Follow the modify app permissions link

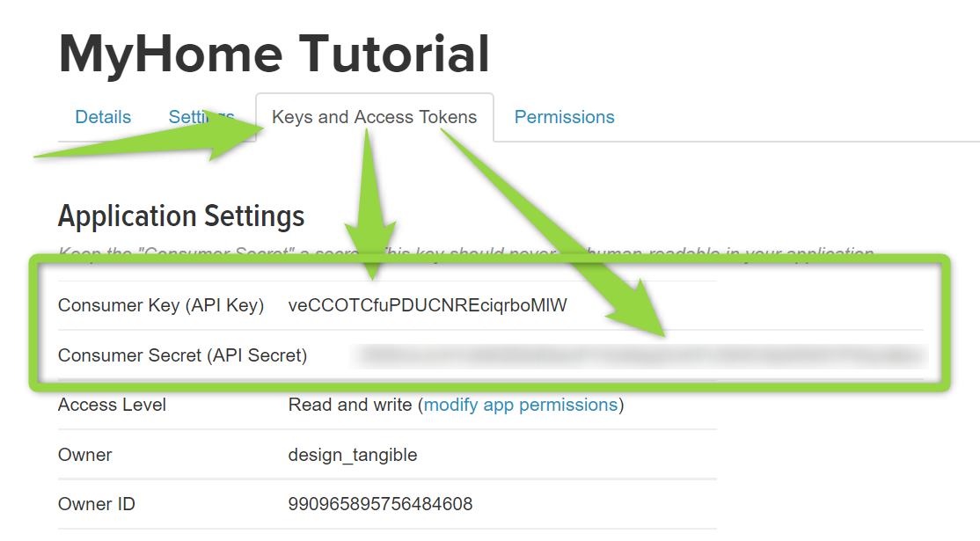click(521, 405)
